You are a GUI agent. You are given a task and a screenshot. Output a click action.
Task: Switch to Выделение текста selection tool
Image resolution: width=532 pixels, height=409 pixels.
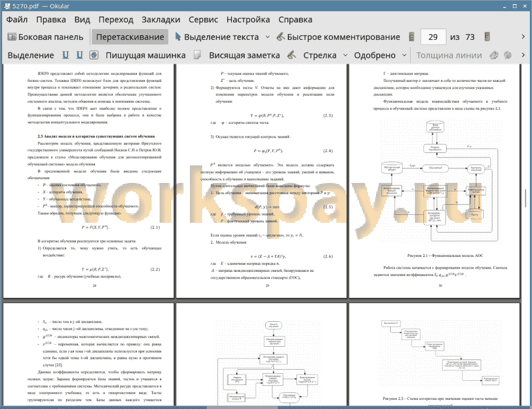[217, 37]
